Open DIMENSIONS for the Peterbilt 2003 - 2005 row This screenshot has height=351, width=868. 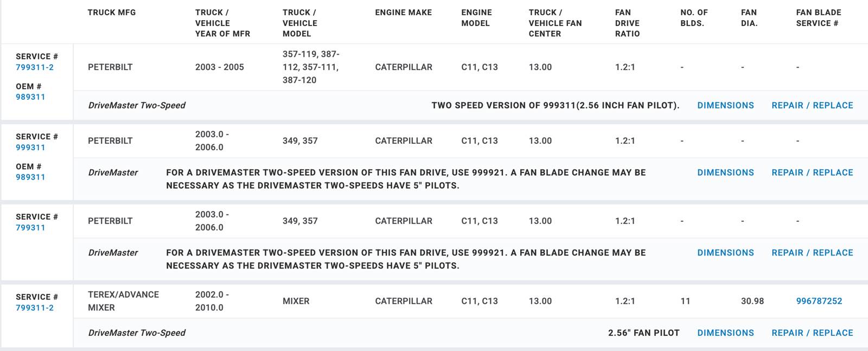point(725,105)
